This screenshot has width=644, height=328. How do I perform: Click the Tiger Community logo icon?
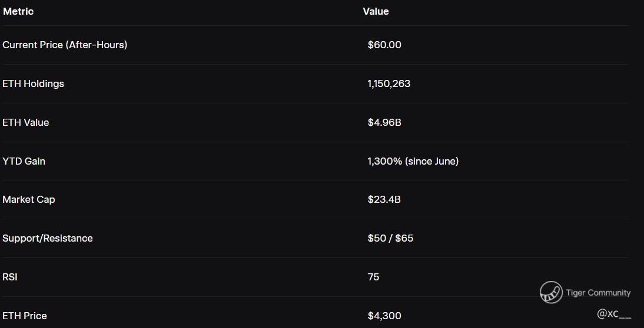click(x=551, y=292)
